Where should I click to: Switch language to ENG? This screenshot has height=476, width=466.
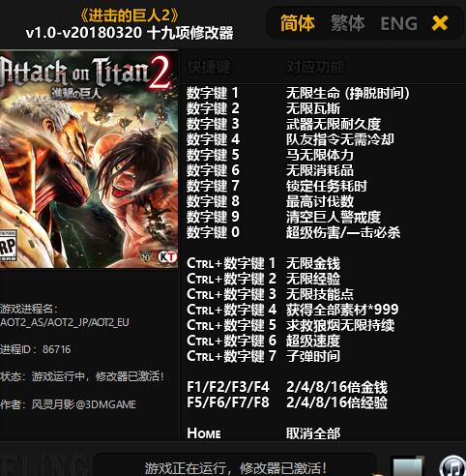pos(399,23)
